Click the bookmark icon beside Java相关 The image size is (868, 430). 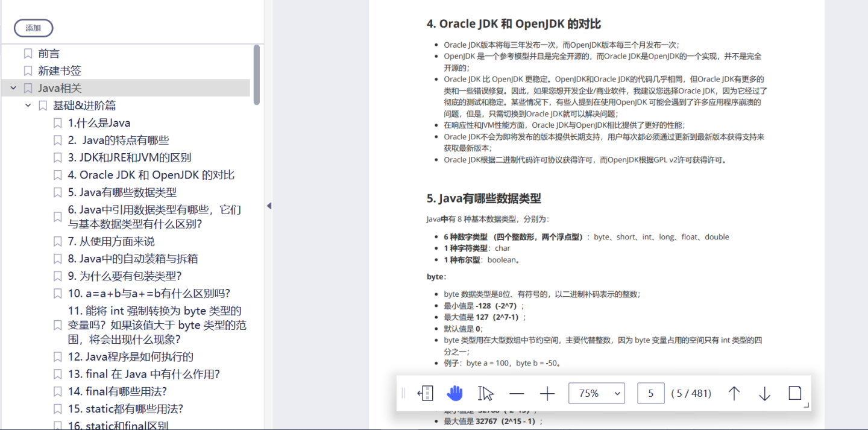28,87
